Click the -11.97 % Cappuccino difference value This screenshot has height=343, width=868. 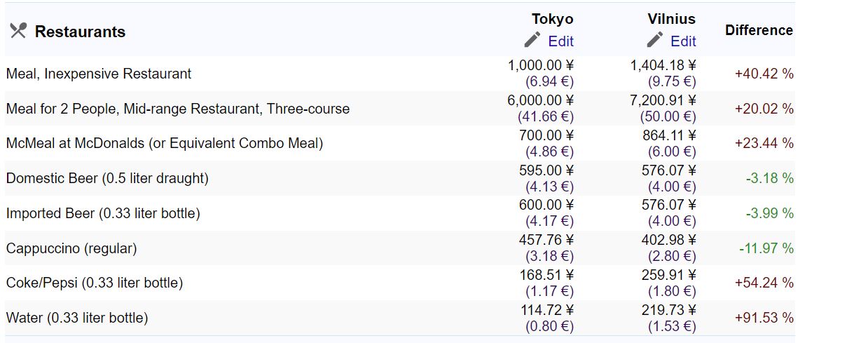tap(766, 248)
